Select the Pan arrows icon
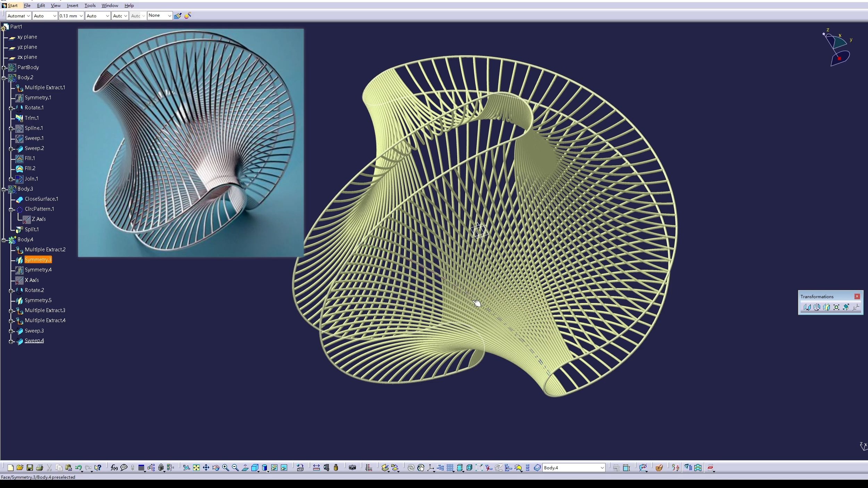The height and width of the screenshot is (488, 868). pos(206,468)
